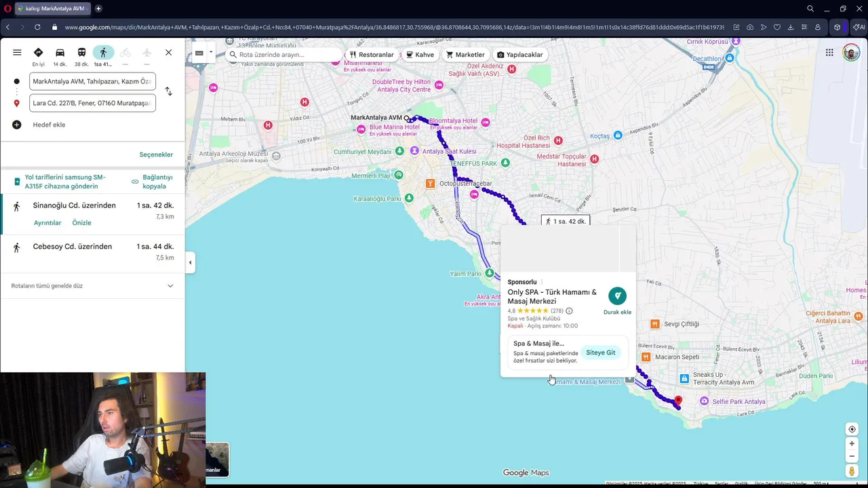Open Ayrıntılar for the Sinanoğlu route
The image size is (868, 488).
coord(47,223)
